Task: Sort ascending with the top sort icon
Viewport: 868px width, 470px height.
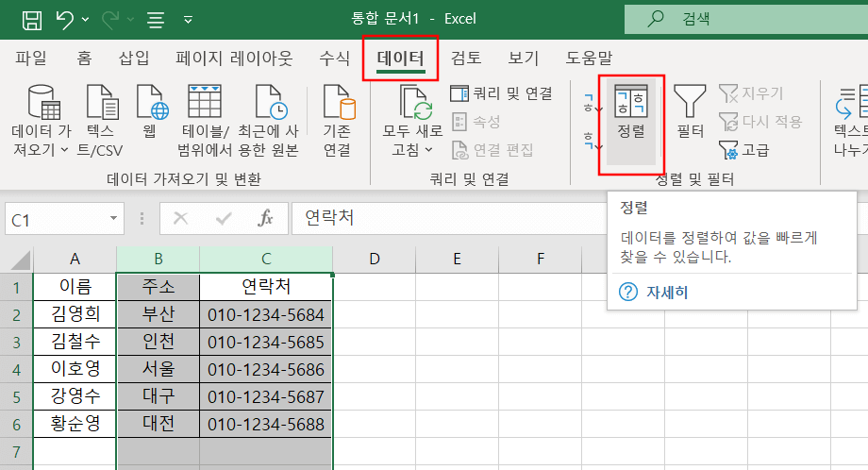Action: point(592,103)
